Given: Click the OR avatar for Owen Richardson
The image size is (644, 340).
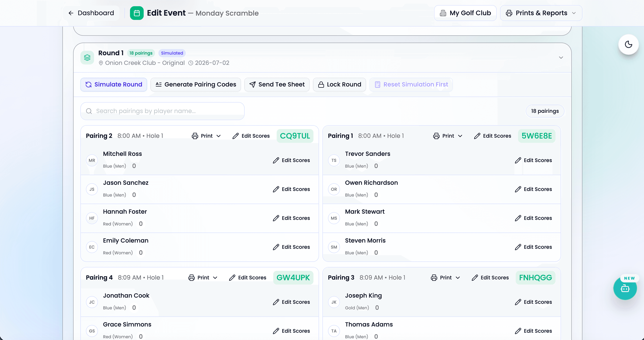Looking at the screenshot, I should tap(334, 189).
